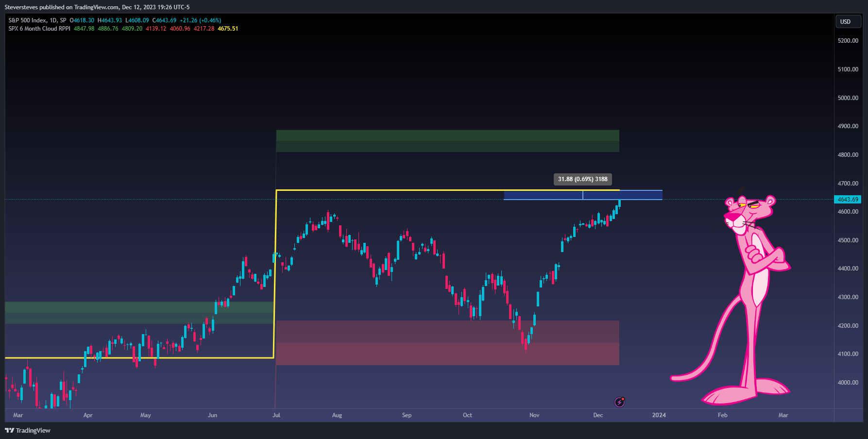Click the indicator value 4139.12 in red

[x=156, y=29]
